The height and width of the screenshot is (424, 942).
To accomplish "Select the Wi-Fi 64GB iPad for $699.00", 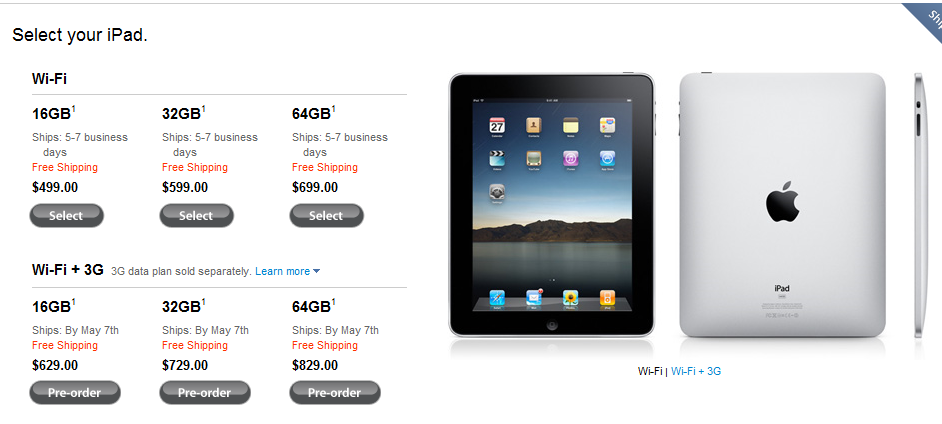I will [x=326, y=216].
